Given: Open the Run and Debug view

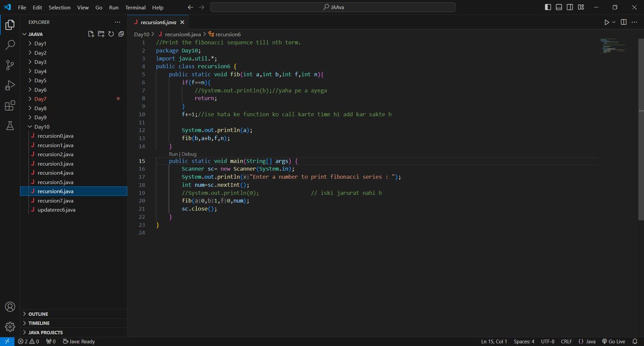Looking at the screenshot, I should (x=10, y=85).
